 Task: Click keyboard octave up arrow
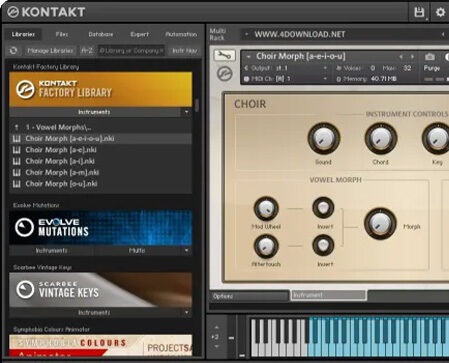tap(216, 328)
